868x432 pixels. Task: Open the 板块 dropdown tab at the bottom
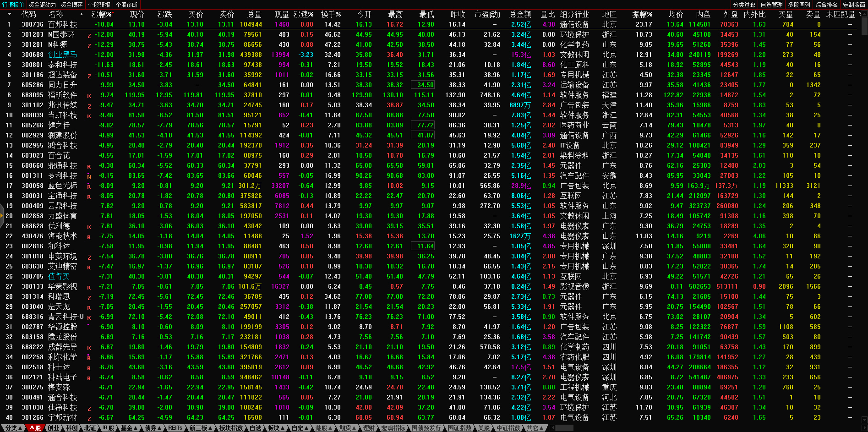(276, 428)
